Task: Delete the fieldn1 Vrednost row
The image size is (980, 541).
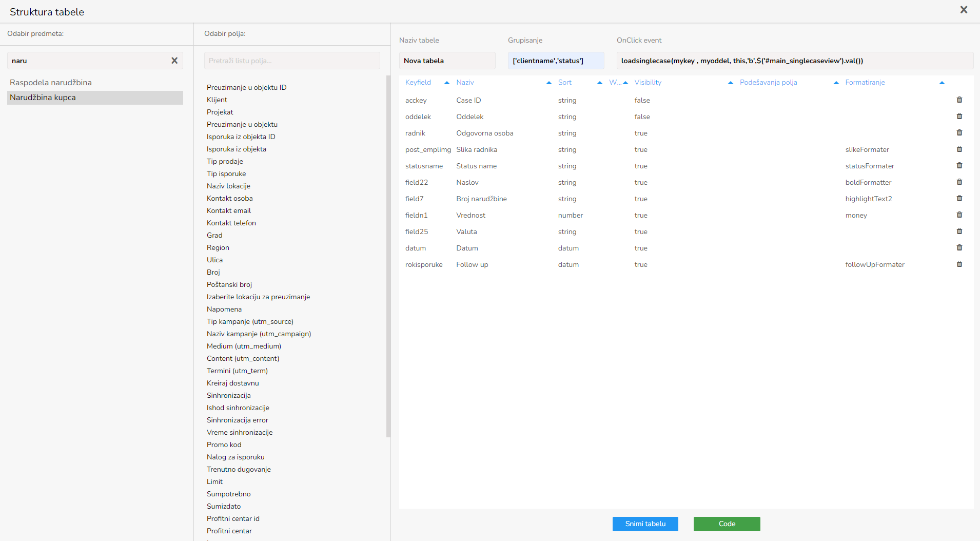Action: [x=959, y=215]
